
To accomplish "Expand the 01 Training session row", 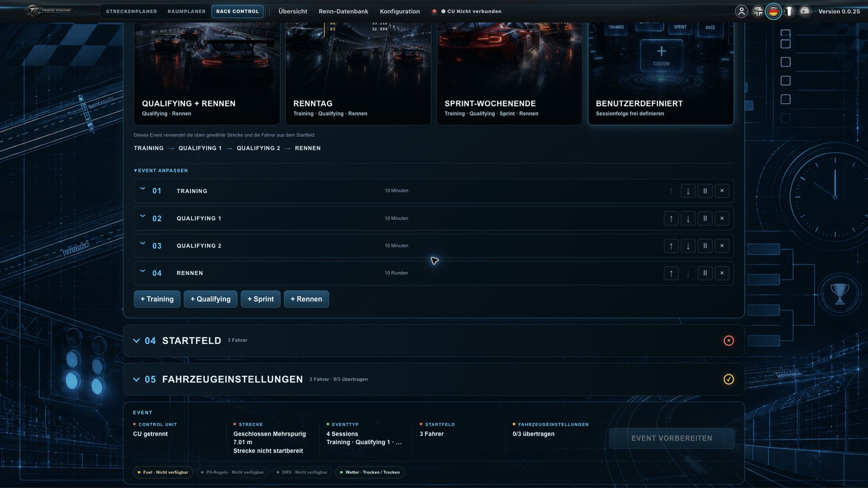I will point(143,189).
